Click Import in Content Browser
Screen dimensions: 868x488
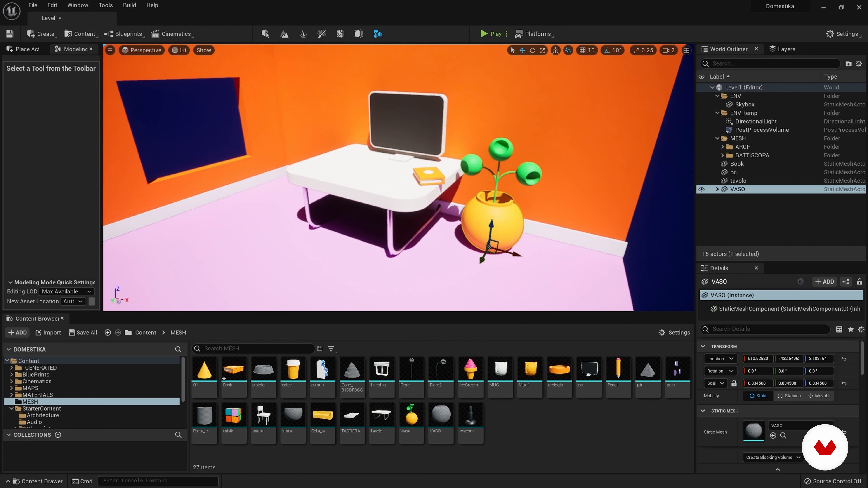point(48,332)
